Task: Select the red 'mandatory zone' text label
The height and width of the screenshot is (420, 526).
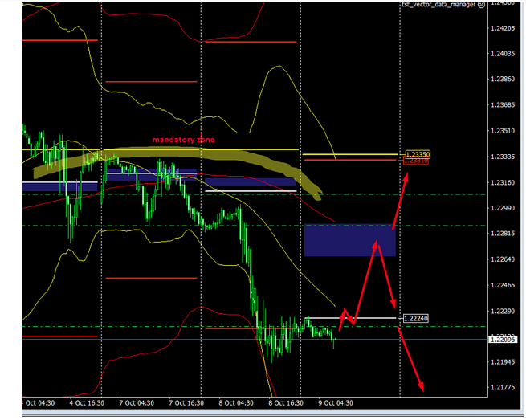Action: click(x=184, y=140)
